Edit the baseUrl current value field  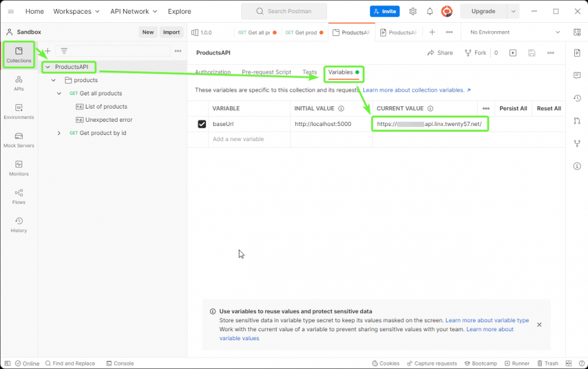click(430, 124)
